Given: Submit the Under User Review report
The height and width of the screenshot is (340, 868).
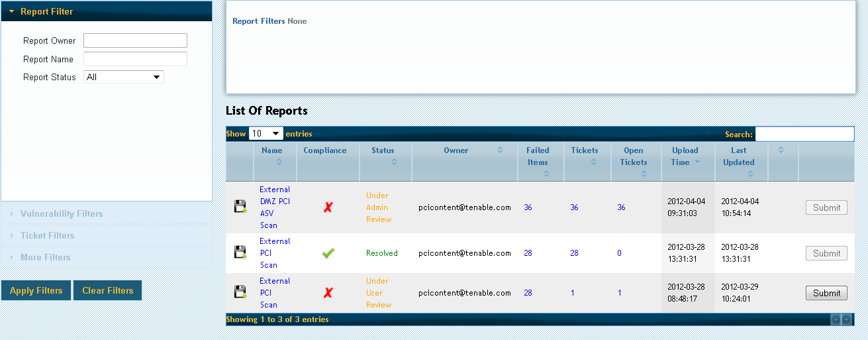Looking at the screenshot, I should tap(826, 293).
